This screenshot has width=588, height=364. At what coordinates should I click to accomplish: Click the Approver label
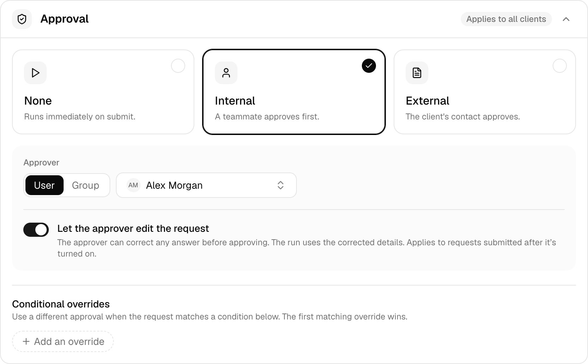pos(41,163)
